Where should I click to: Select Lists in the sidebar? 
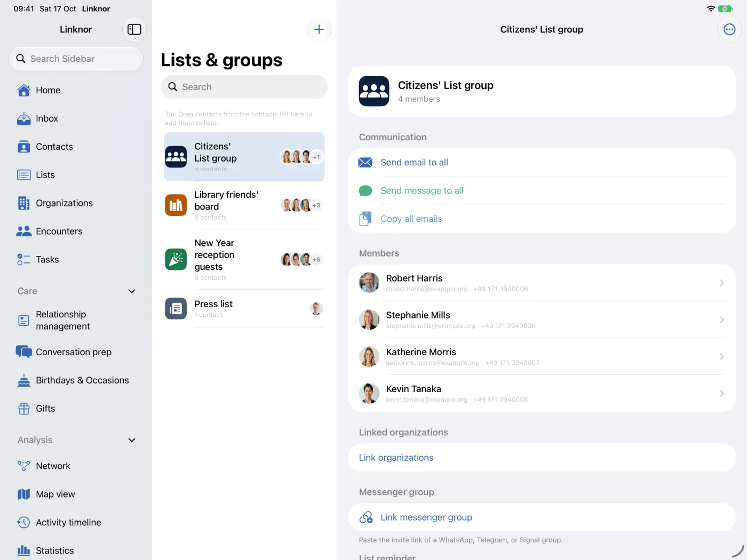pos(76,175)
